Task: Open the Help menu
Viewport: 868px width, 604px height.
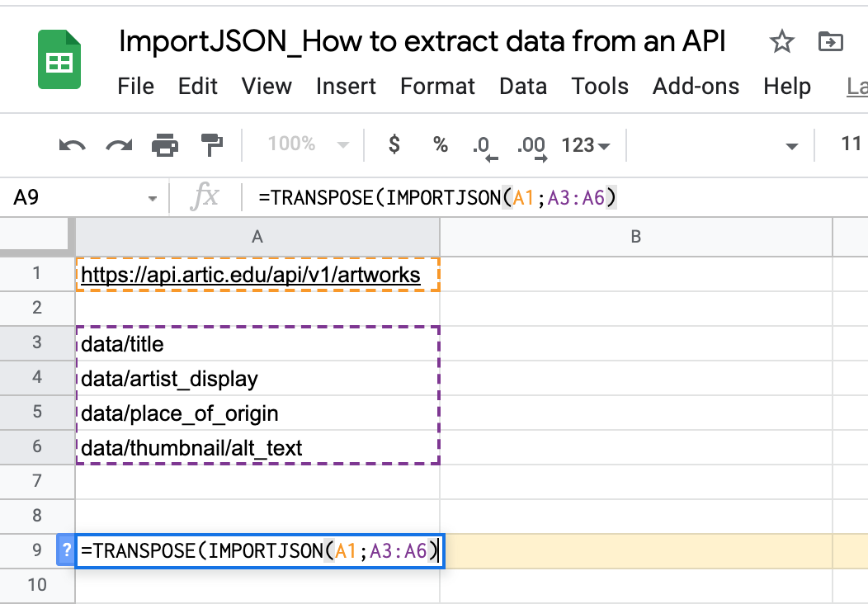Action: click(x=787, y=87)
